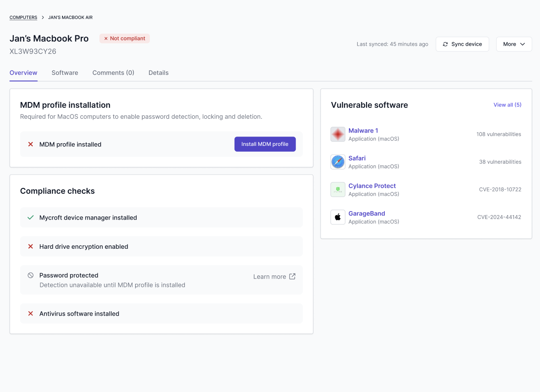Click the green check beside Mycroft device manager
The height and width of the screenshot is (392, 540).
(31, 218)
